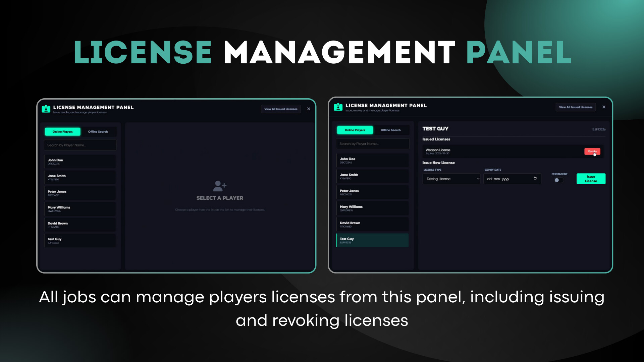644x362 pixels.
Task: Toggle the Permanent license switch
Action: tap(558, 180)
